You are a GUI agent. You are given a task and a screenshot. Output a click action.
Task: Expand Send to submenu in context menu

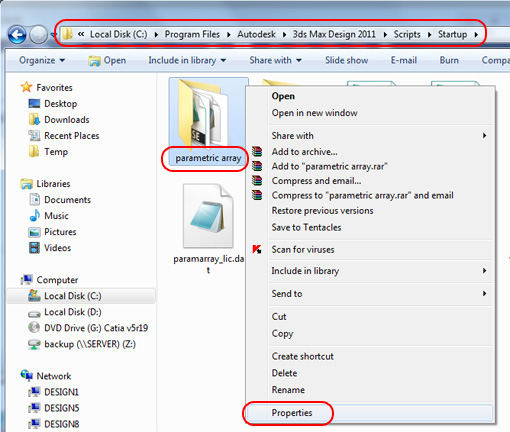pos(485,293)
